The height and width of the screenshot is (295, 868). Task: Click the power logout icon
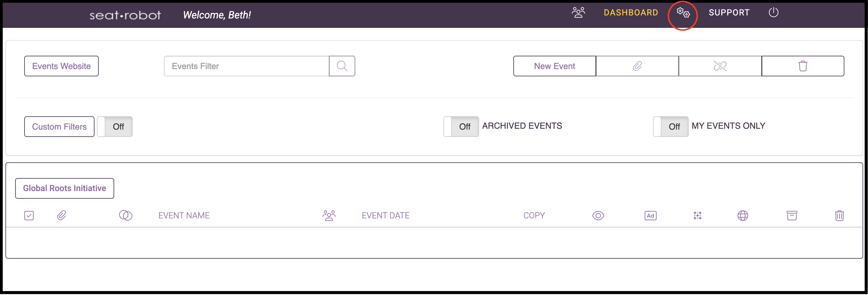tap(773, 12)
